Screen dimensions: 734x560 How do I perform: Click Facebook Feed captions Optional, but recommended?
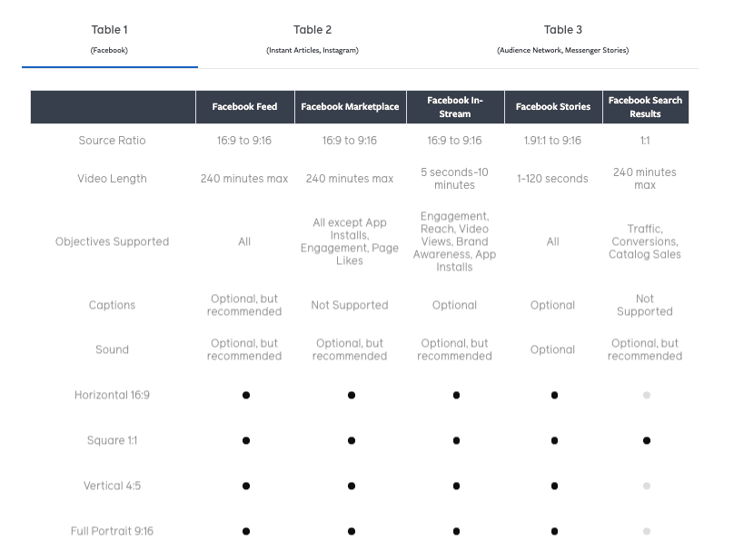click(x=244, y=305)
